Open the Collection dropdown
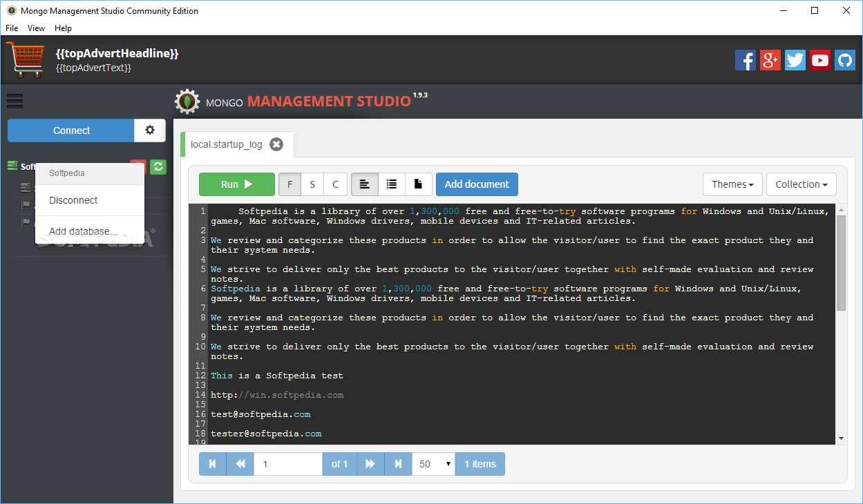 click(x=802, y=184)
